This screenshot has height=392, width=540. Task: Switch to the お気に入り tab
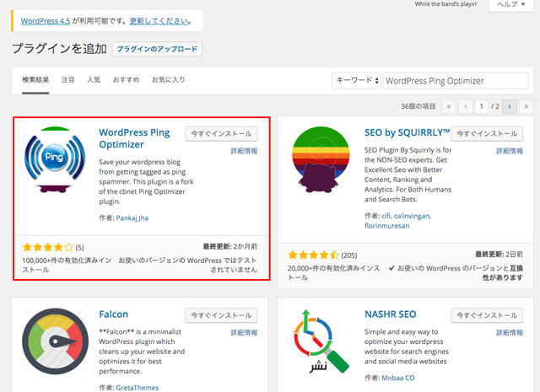click(169, 80)
